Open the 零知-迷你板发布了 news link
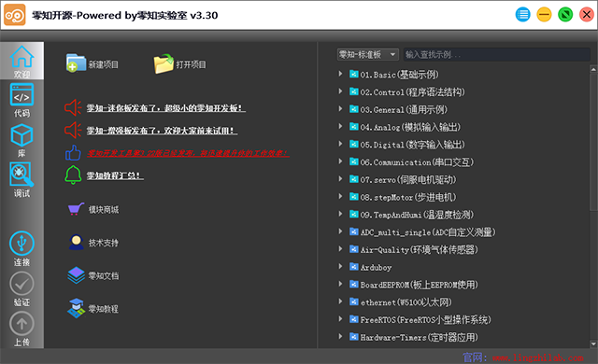The width and height of the screenshot is (598, 364). click(166, 108)
